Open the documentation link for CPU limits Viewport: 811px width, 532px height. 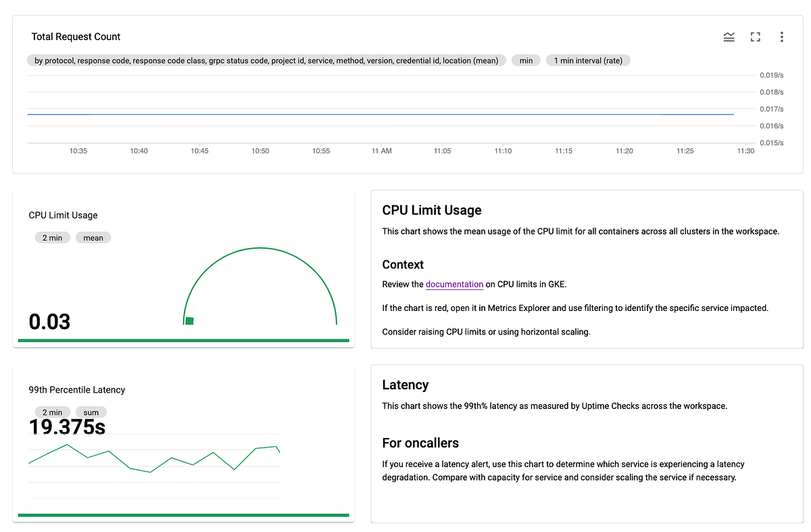[454, 284]
